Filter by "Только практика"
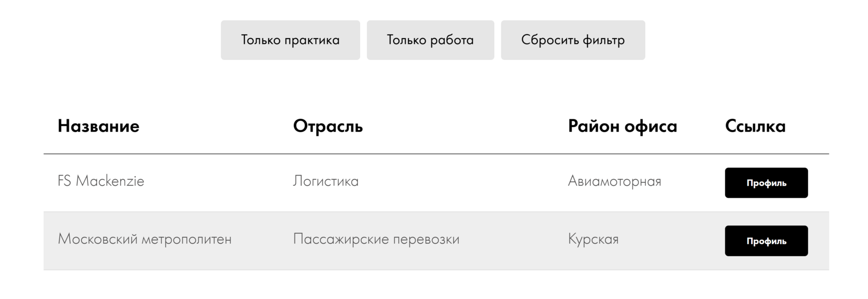This screenshot has width=868, height=299. pos(290,40)
